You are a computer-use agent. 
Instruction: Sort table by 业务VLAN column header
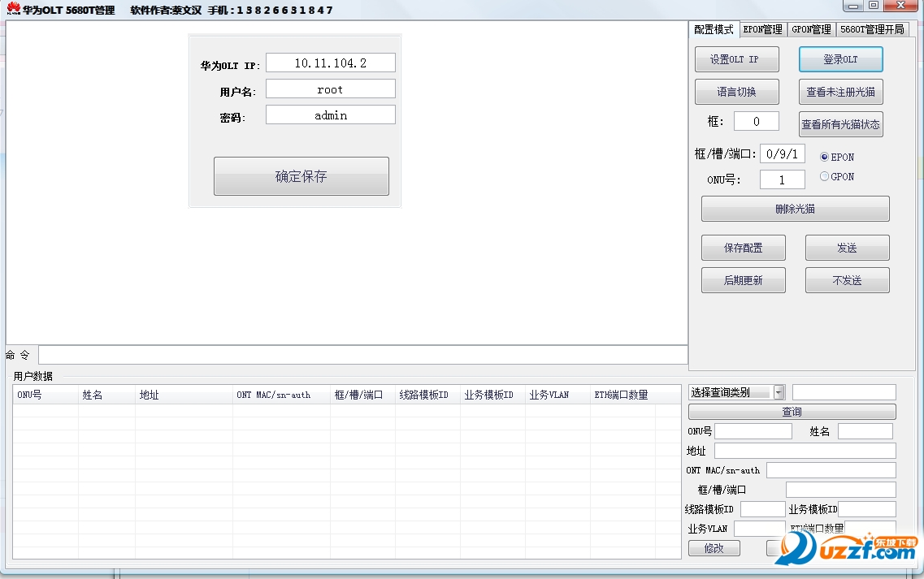(557, 395)
